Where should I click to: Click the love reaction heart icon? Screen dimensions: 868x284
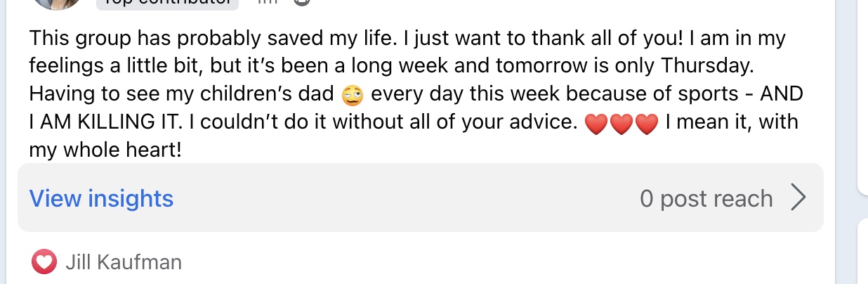coord(44,263)
